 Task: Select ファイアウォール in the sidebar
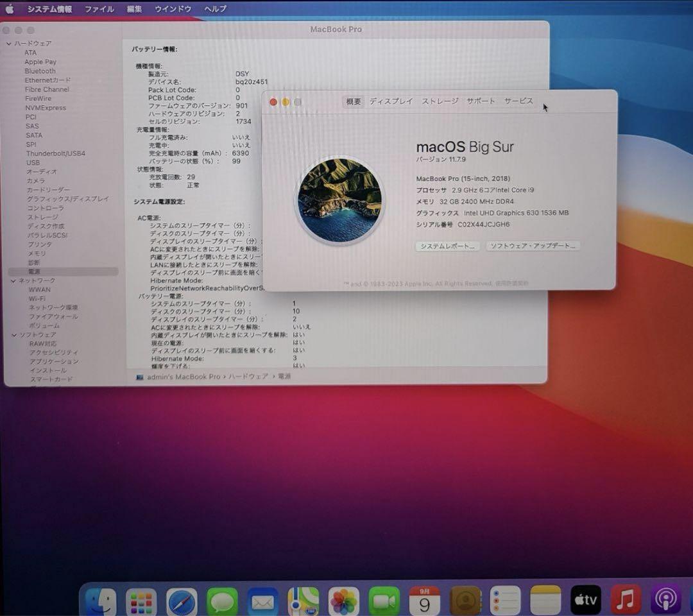[53, 317]
